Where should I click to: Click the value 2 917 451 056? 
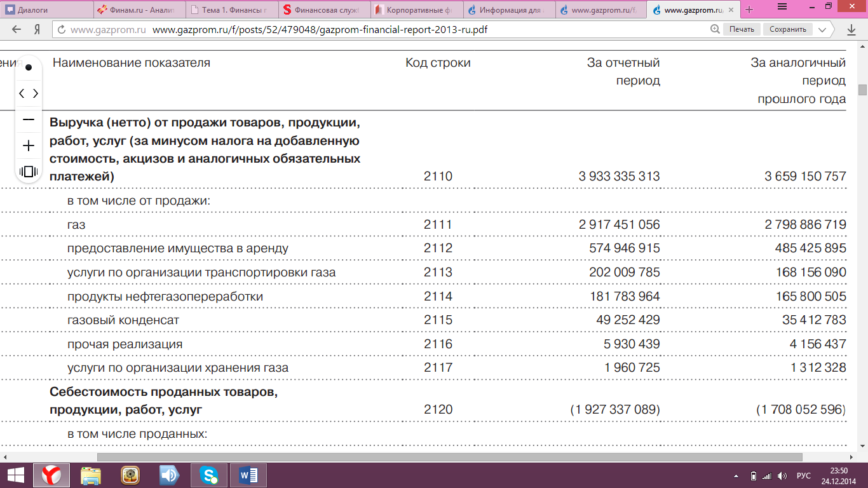click(619, 225)
